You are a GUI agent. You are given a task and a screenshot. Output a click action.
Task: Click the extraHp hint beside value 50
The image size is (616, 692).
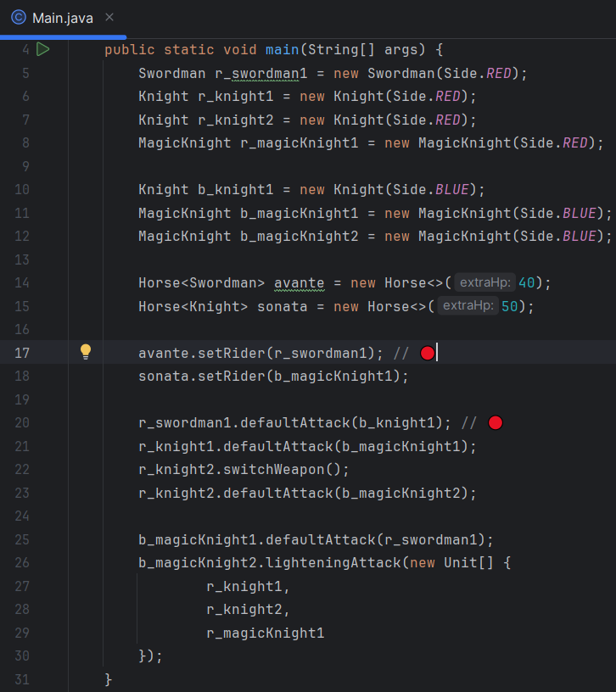(468, 306)
